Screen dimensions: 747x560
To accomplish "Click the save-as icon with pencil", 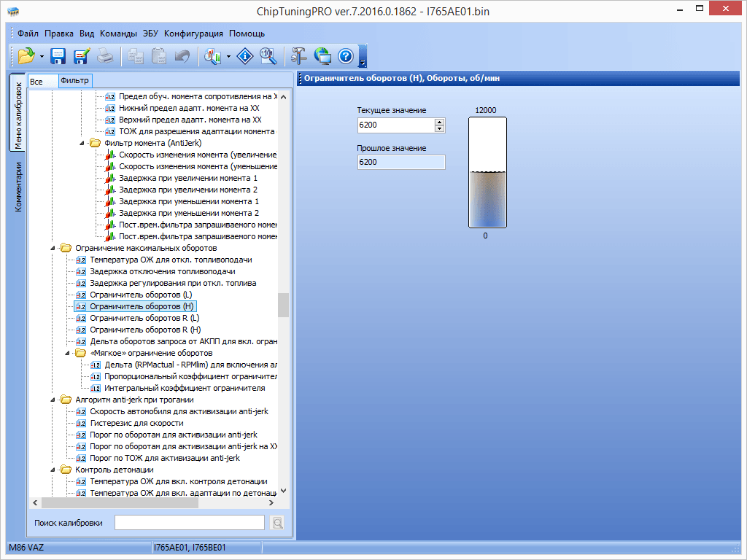I will tap(82, 56).
